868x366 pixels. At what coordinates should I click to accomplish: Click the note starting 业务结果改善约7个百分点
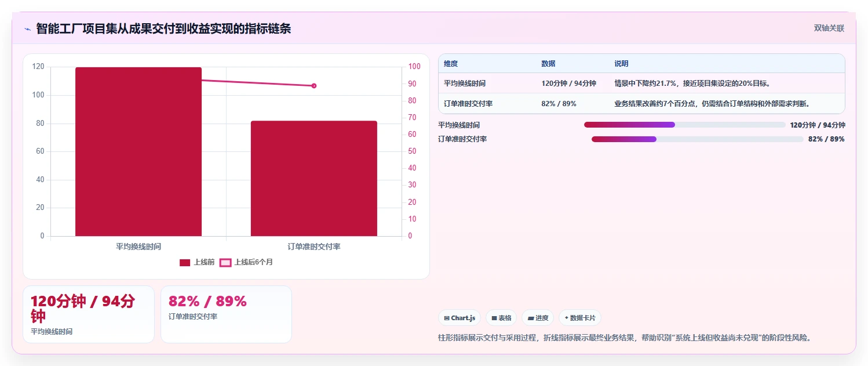click(x=712, y=104)
